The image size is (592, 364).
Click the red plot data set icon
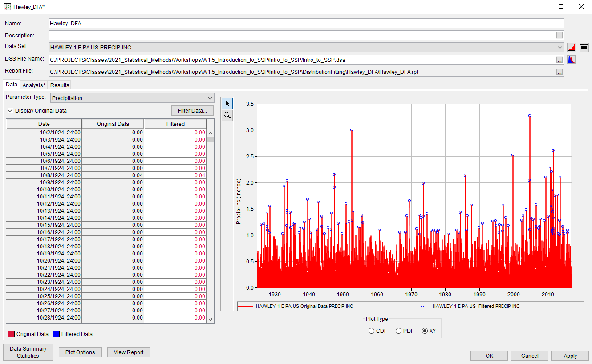tap(572, 47)
